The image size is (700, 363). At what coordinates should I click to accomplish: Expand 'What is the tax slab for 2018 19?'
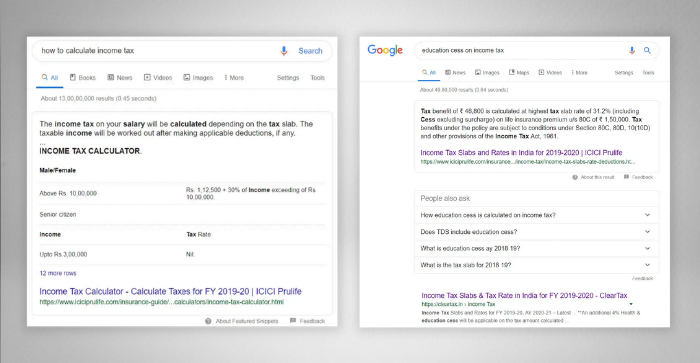click(537, 265)
